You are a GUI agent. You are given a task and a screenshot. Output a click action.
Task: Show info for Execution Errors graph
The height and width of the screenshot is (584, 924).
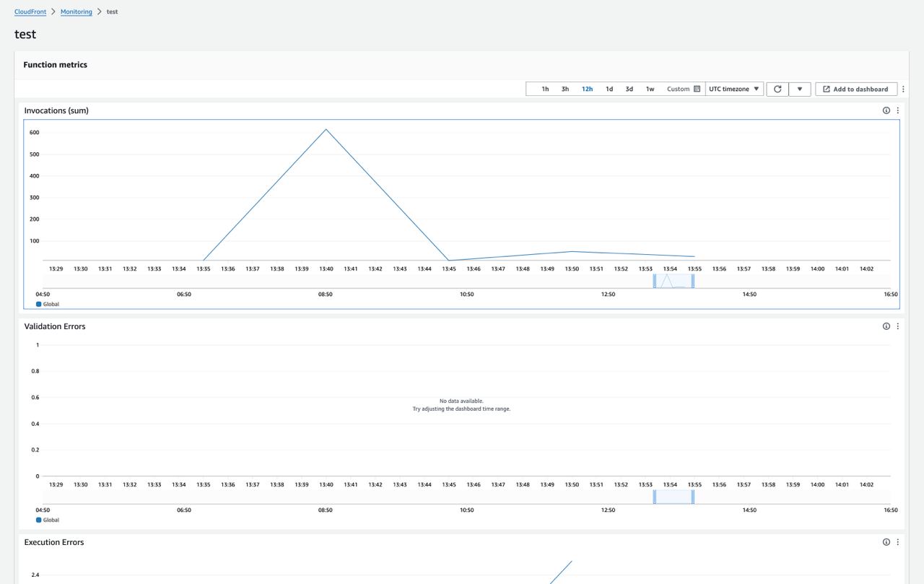click(x=886, y=542)
